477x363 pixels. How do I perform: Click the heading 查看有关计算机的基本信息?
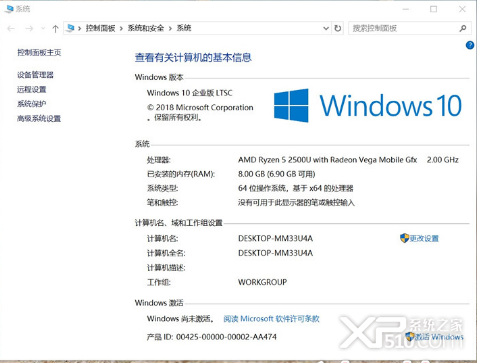click(x=193, y=58)
